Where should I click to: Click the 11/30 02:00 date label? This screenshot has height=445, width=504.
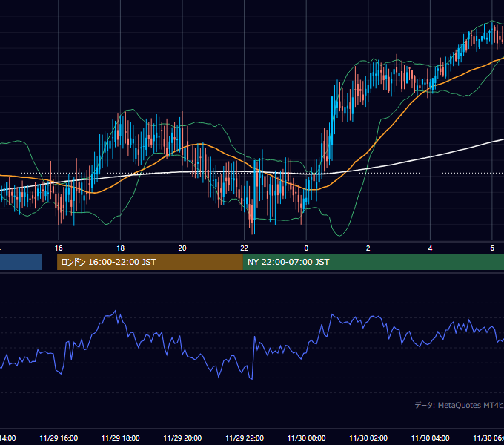tap(368, 438)
